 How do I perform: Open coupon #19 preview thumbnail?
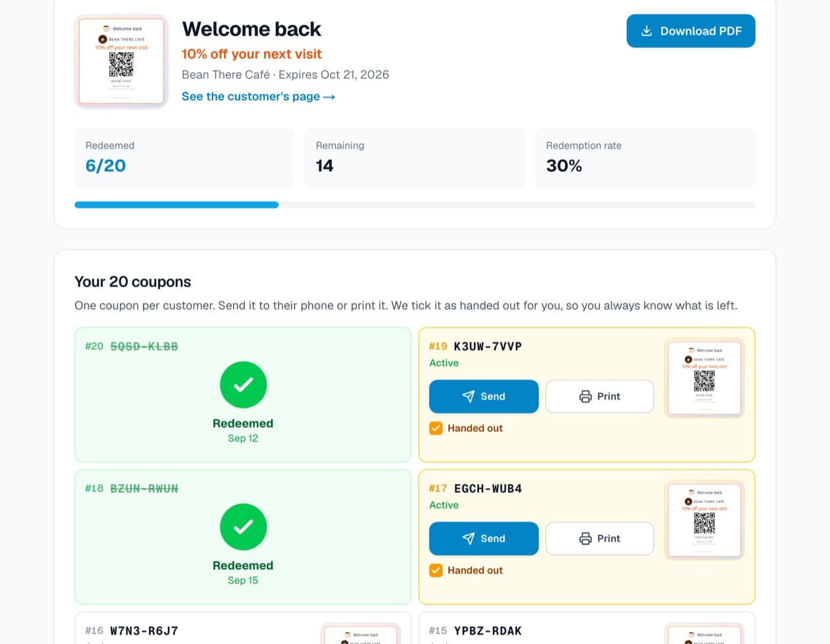click(x=704, y=378)
